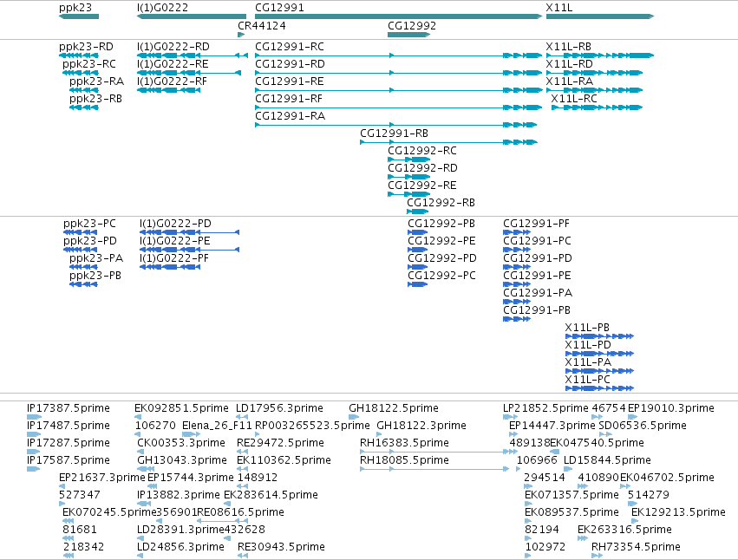
Task: Select protein l(1)G0222-PF
Action: coord(174,258)
